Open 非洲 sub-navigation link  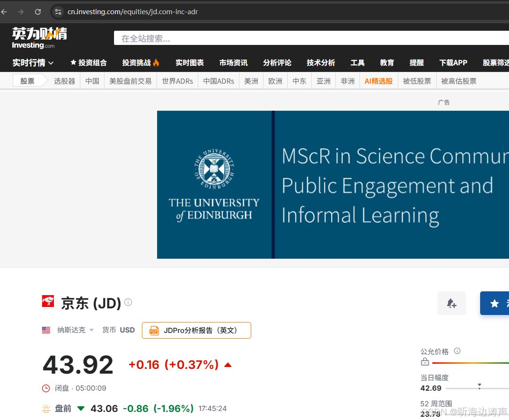[348, 81]
